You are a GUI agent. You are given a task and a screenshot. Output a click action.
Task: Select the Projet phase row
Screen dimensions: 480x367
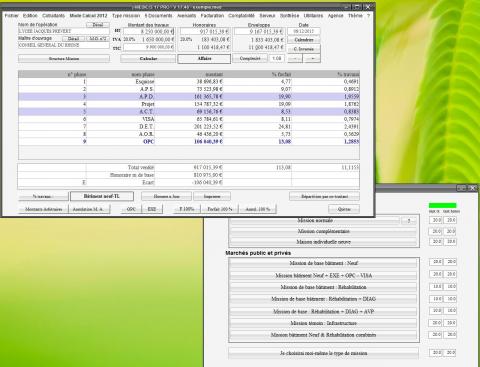click(189, 104)
